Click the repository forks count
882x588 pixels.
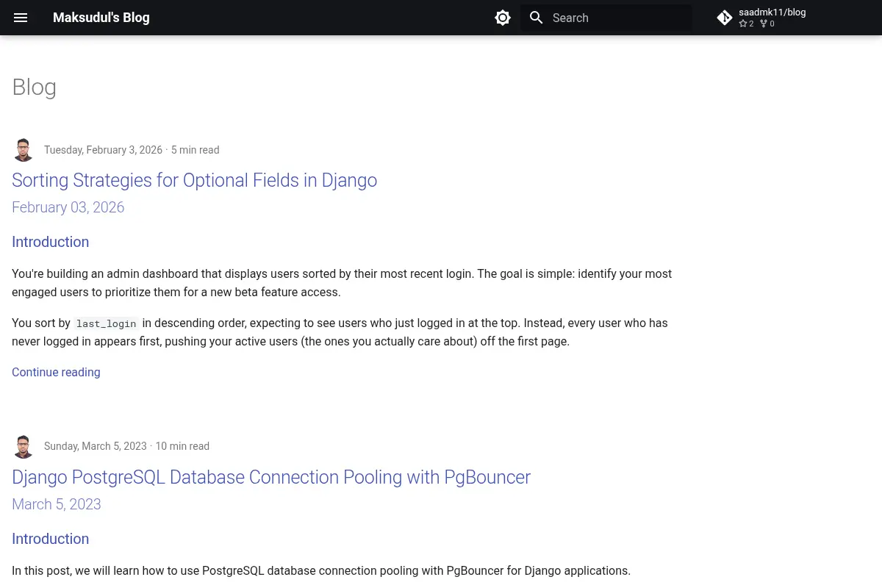point(767,24)
